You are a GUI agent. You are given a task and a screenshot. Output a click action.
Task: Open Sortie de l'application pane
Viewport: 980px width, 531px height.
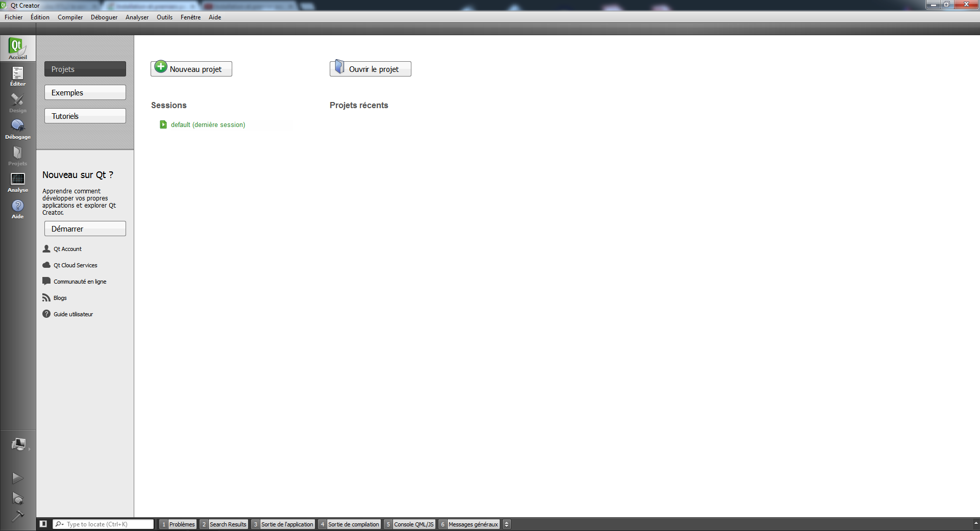(x=283, y=524)
